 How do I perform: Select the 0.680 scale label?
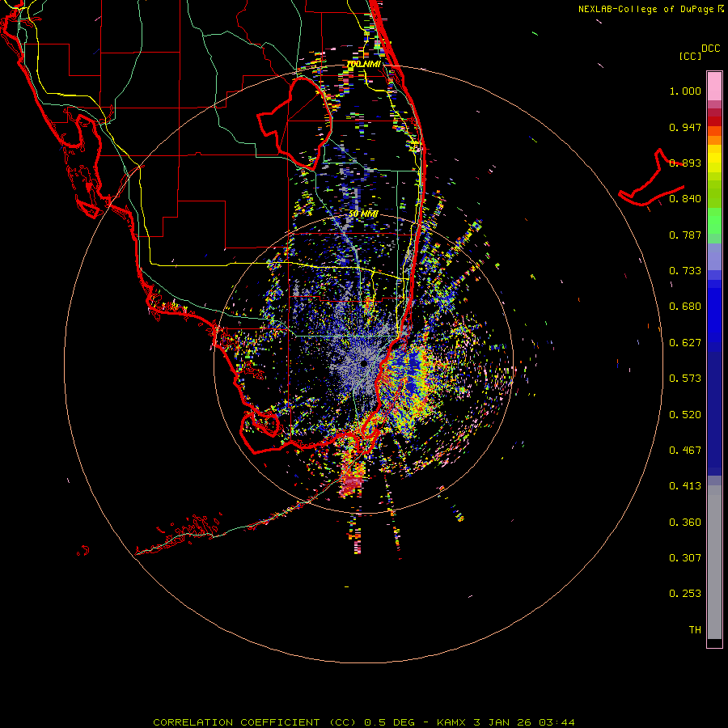(685, 307)
